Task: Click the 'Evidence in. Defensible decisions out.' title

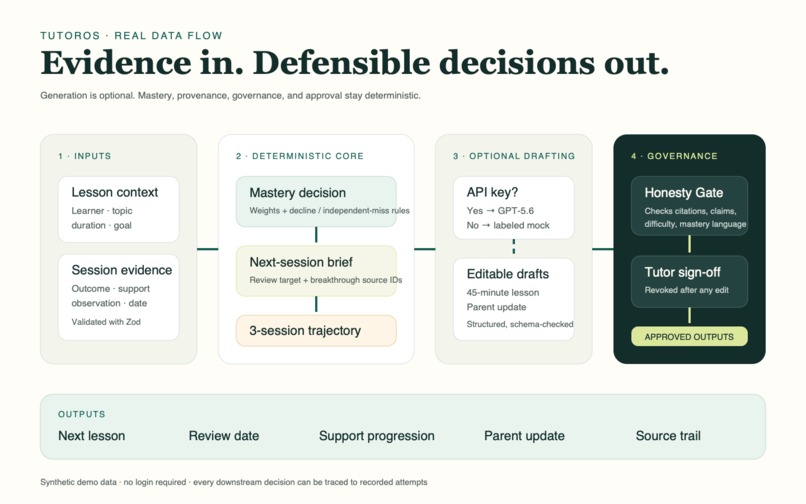Action: (x=355, y=63)
